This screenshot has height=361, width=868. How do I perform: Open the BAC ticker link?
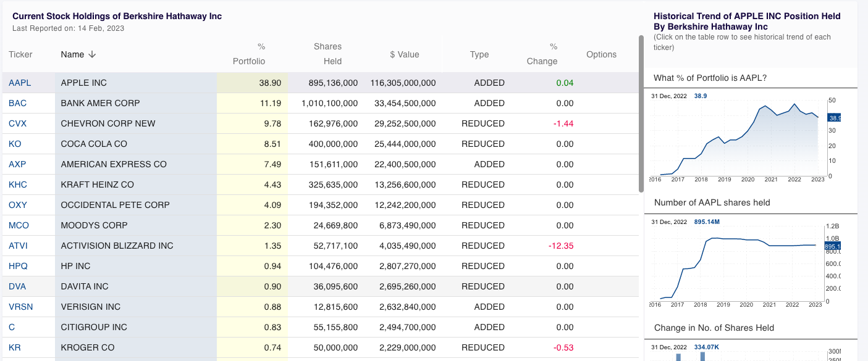(18, 103)
